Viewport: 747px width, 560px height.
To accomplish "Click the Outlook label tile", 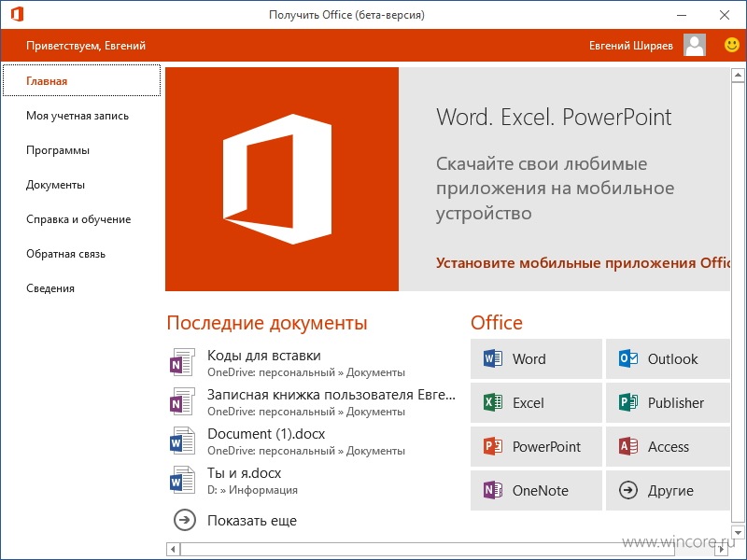I will pyautogui.click(x=668, y=358).
